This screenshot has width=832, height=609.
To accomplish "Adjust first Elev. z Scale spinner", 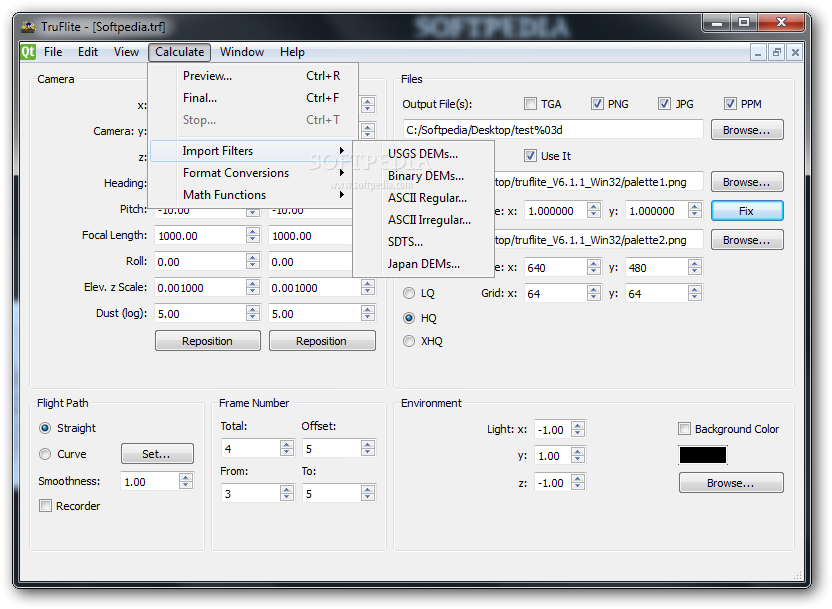I will click(253, 288).
